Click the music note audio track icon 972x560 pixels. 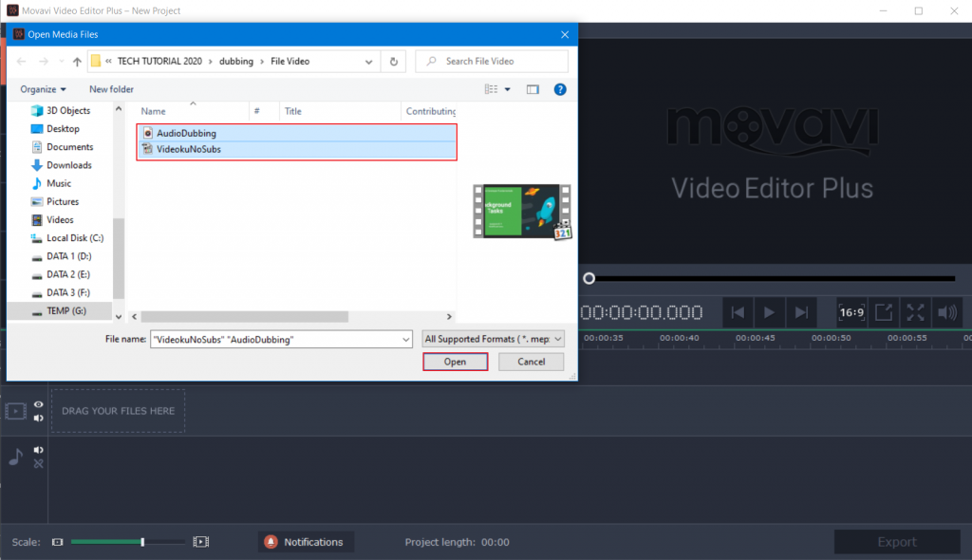[16, 457]
